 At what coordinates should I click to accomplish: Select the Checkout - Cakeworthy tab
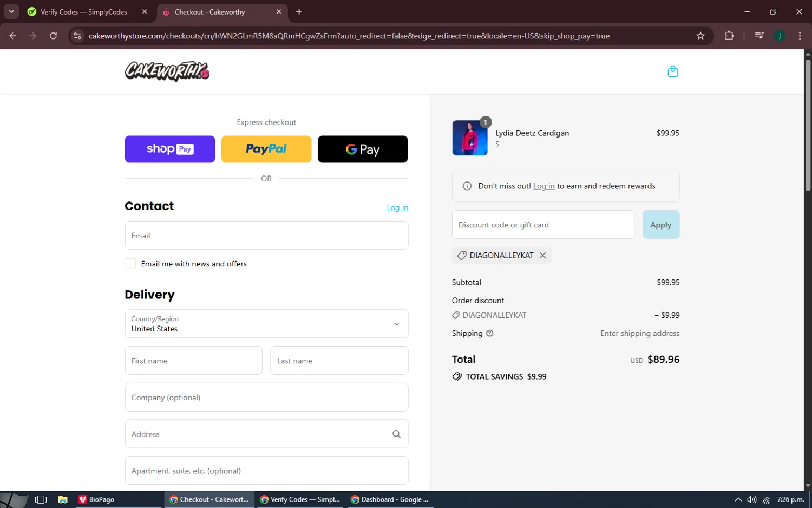coord(222,11)
